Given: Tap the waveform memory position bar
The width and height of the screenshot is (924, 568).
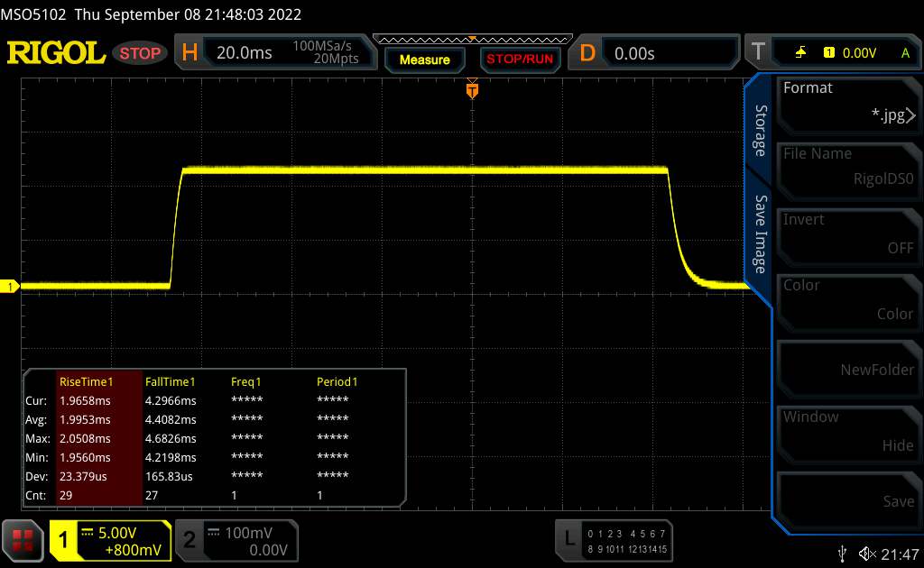Looking at the screenshot, I should coord(473,40).
